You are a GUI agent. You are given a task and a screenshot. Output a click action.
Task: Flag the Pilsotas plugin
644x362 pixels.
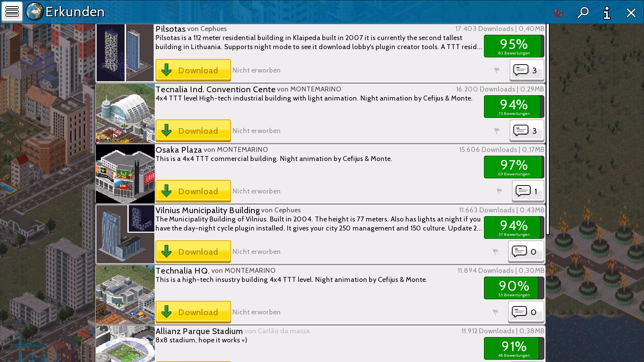pos(497,70)
